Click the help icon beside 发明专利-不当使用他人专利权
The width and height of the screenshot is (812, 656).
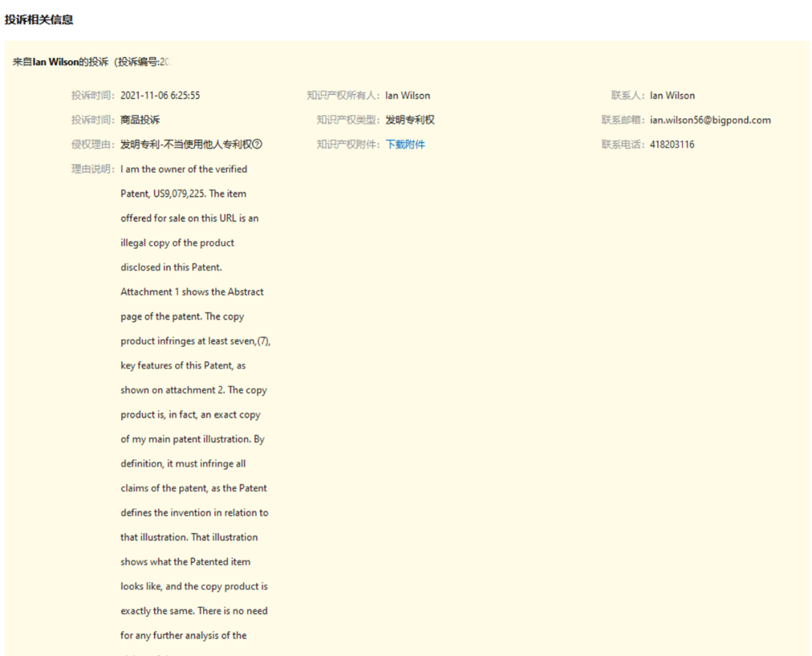(257, 144)
